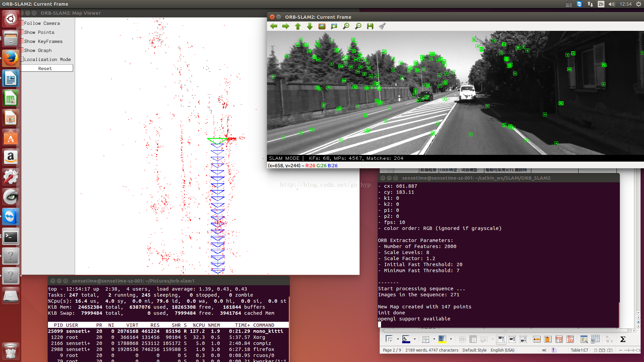Viewport: 644px width, 362px height.
Task: Open LibreOffice Calc from the launcher
Action: tap(11, 98)
